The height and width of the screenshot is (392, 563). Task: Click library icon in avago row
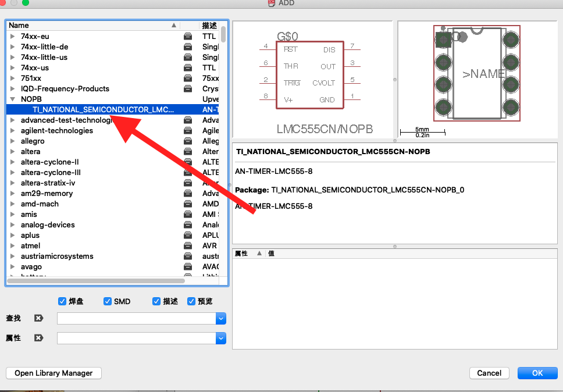coord(187,266)
